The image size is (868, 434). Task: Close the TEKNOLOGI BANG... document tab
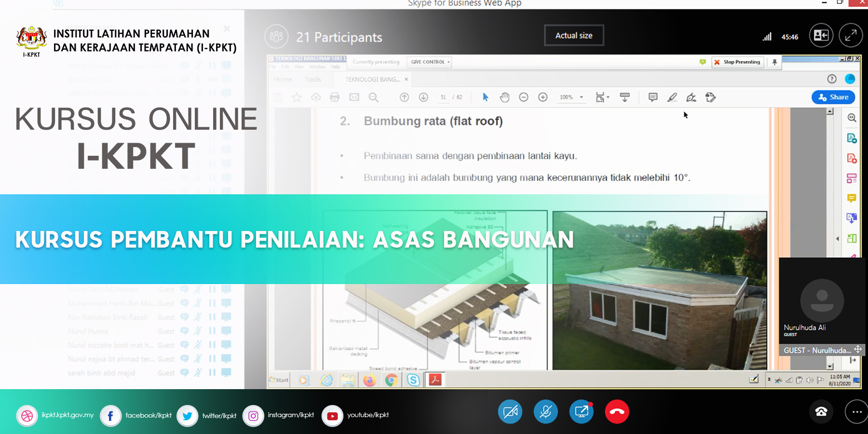[x=406, y=79]
